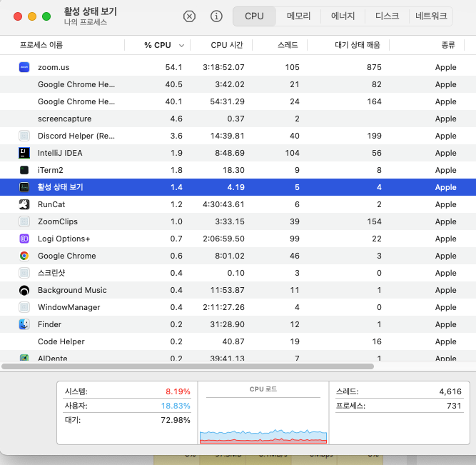Select the Discord Helper (Re... row
The height and width of the screenshot is (465, 476).
coord(238,136)
